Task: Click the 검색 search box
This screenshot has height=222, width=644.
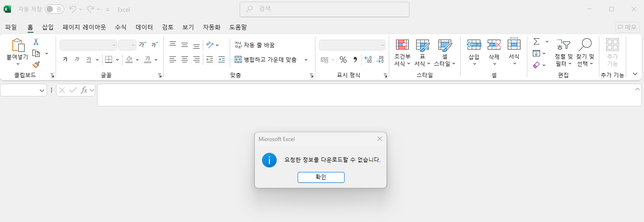Action: pos(325,9)
